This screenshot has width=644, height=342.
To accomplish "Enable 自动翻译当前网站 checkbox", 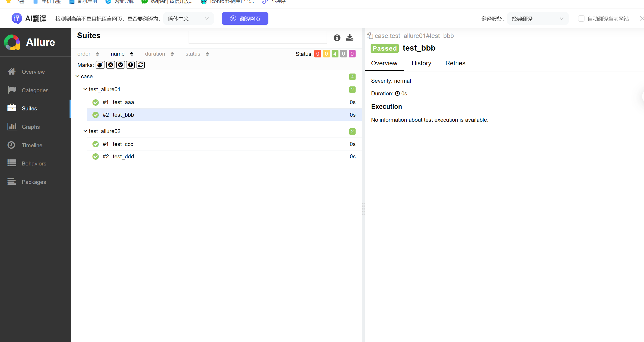I will tap(581, 18).
